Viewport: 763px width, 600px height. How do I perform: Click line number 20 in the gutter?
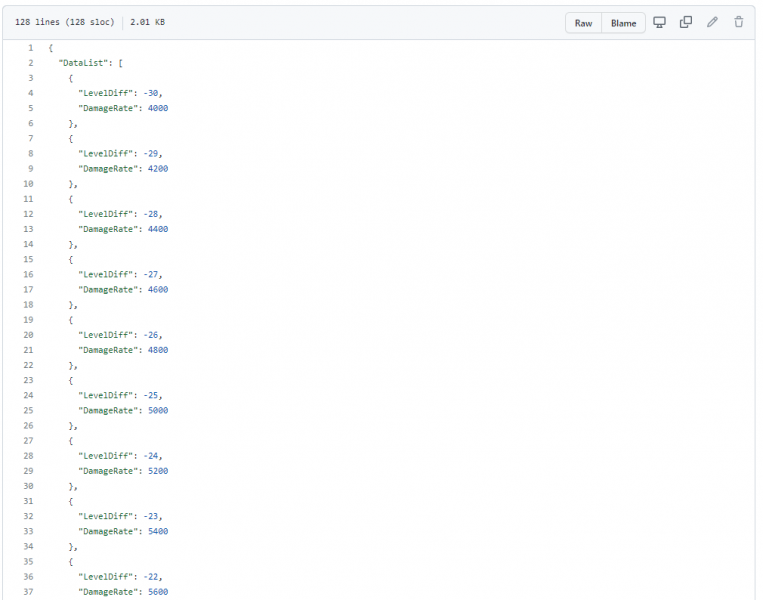click(28, 335)
